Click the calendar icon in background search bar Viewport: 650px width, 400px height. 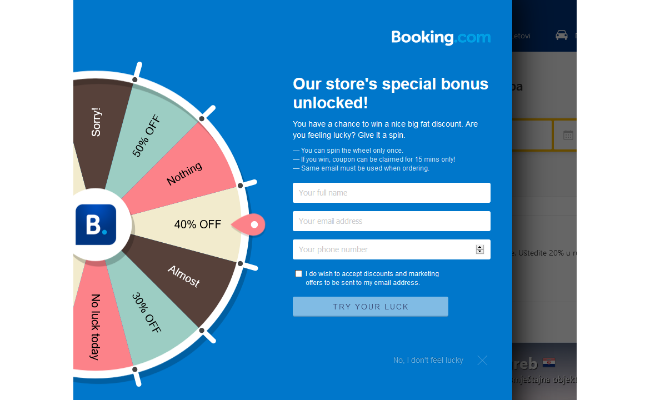[567, 134]
